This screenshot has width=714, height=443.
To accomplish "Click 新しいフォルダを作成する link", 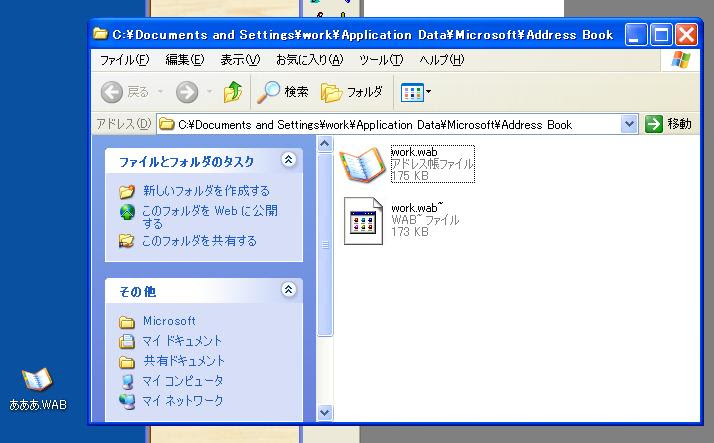I will click(206, 191).
